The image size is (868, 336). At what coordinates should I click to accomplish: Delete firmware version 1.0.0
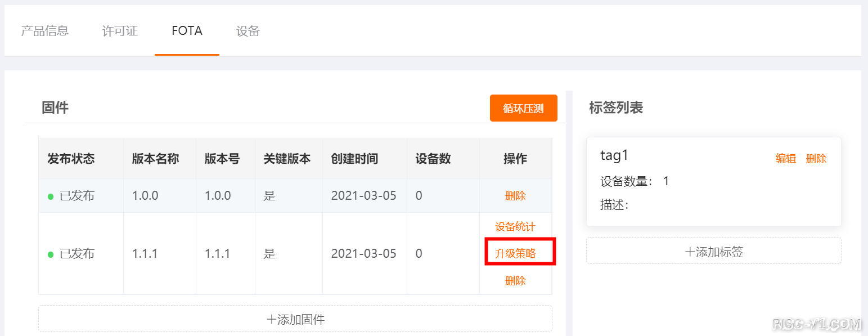pos(515,196)
